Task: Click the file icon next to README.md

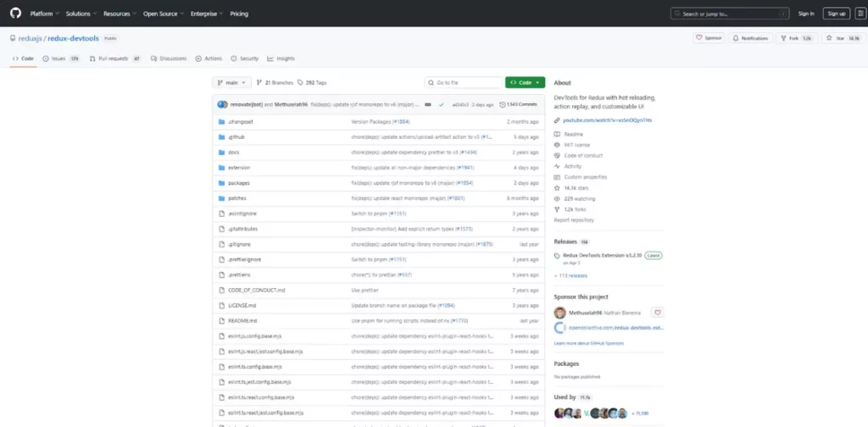Action: 221,321
